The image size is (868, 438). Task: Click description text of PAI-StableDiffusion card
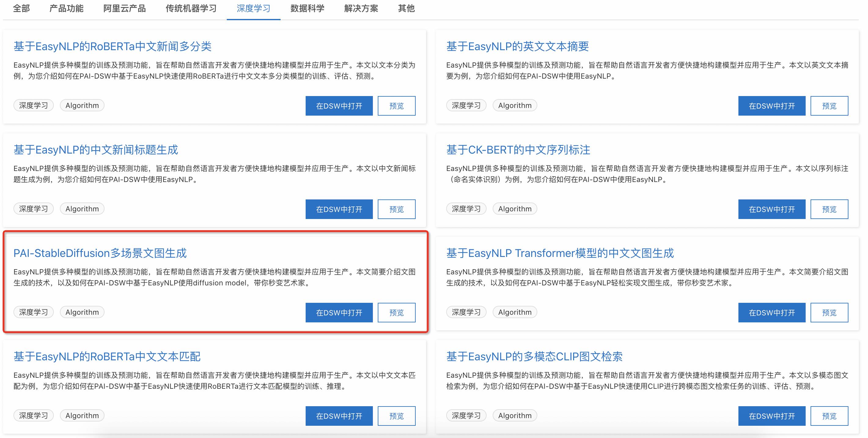click(x=215, y=277)
